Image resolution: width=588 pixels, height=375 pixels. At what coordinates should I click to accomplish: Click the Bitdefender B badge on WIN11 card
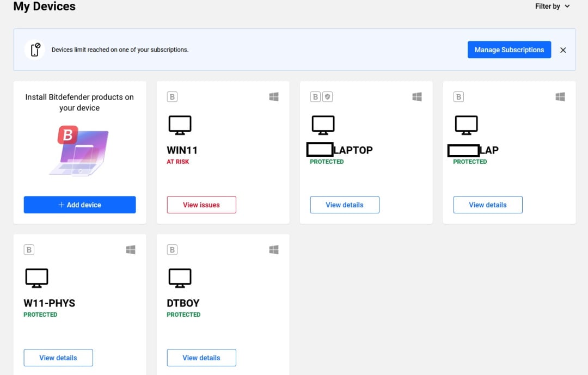click(172, 97)
